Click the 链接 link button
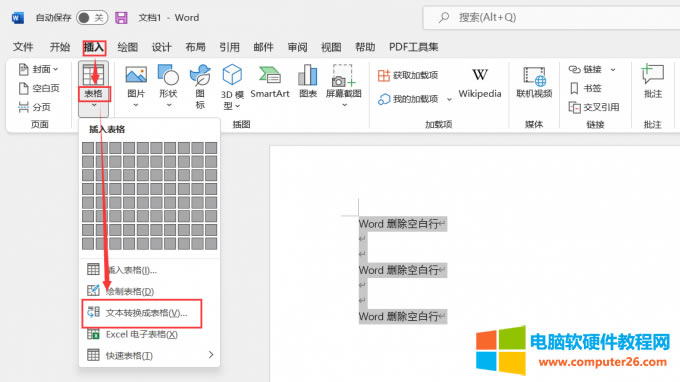The image size is (680, 382). (585, 69)
